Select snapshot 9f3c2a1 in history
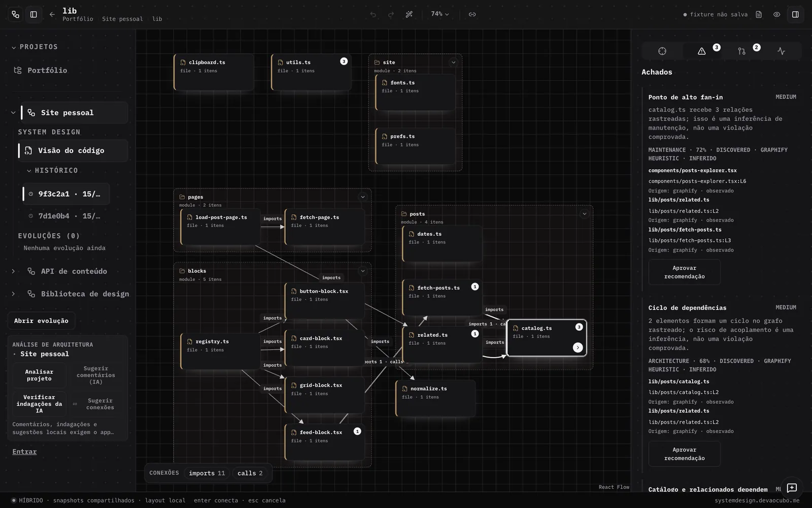Screen dimensions: 812x508 coord(66,194)
